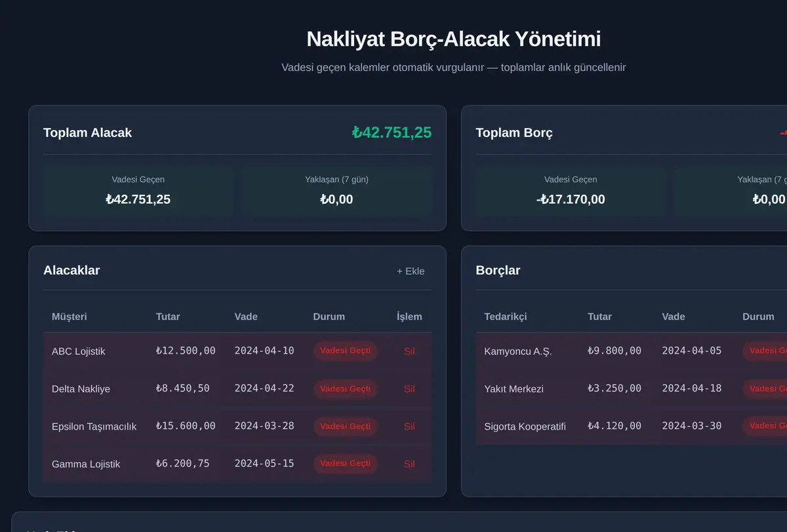
Task: Click the Toplam Alacak card title
Action: coord(87,133)
